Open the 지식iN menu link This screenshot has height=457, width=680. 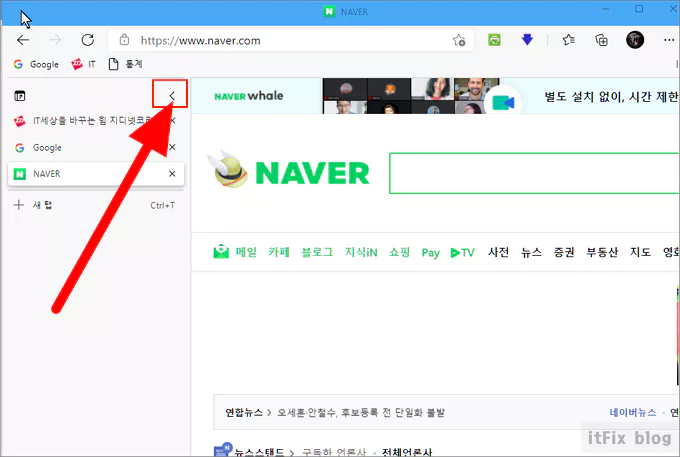[x=361, y=252]
